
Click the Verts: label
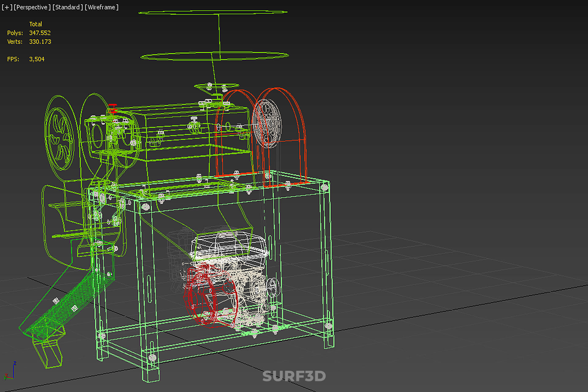[x=15, y=42]
